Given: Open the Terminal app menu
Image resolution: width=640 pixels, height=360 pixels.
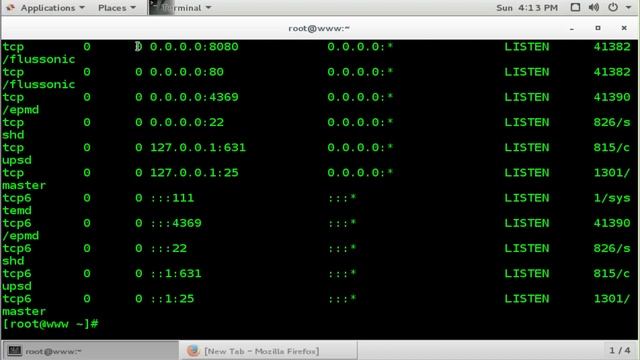Looking at the screenshot, I should (x=181, y=8).
